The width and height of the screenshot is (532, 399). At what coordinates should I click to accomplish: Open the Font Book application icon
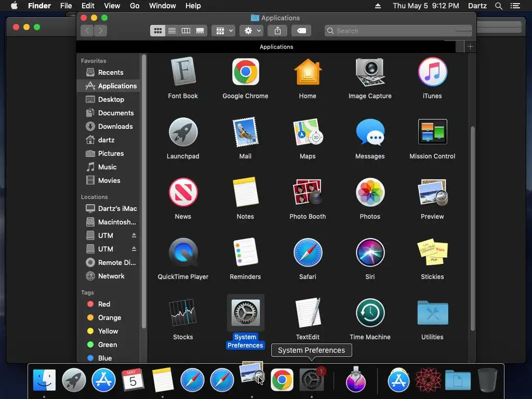(x=183, y=72)
